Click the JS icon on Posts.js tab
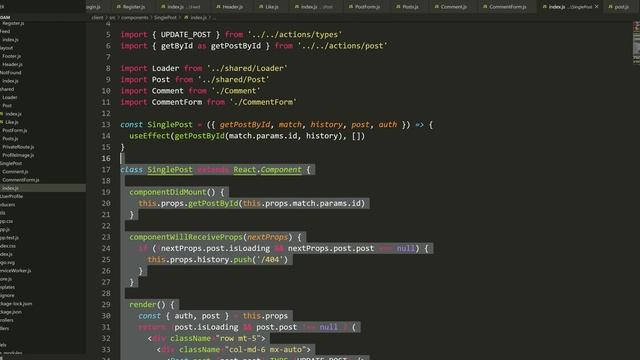Image resolution: width=640 pixels, height=360 pixels. point(398,7)
